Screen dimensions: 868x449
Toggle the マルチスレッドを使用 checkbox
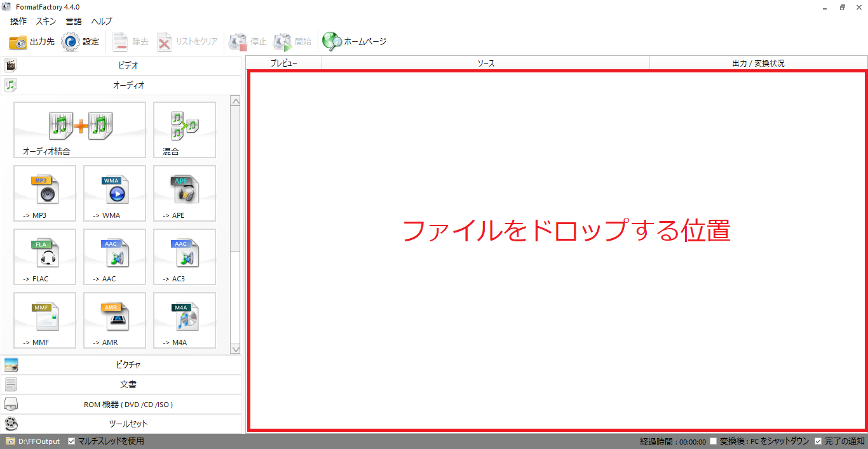click(x=72, y=441)
